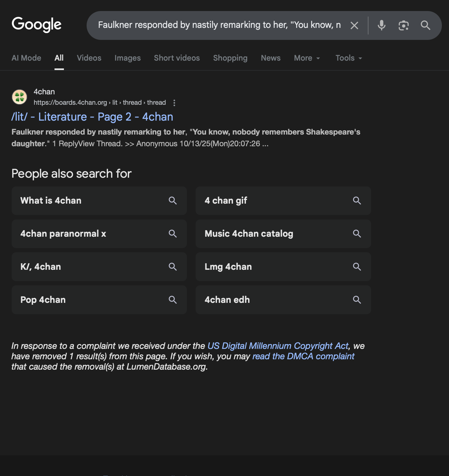Click the Google logo
The height and width of the screenshot is (476, 449).
click(x=36, y=25)
